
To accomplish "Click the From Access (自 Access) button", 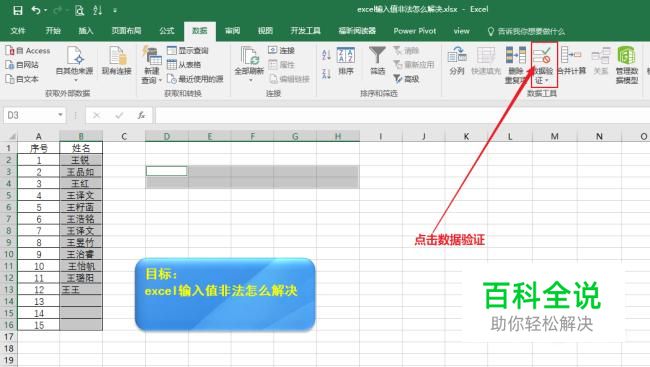I will click(x=28, y=51).
